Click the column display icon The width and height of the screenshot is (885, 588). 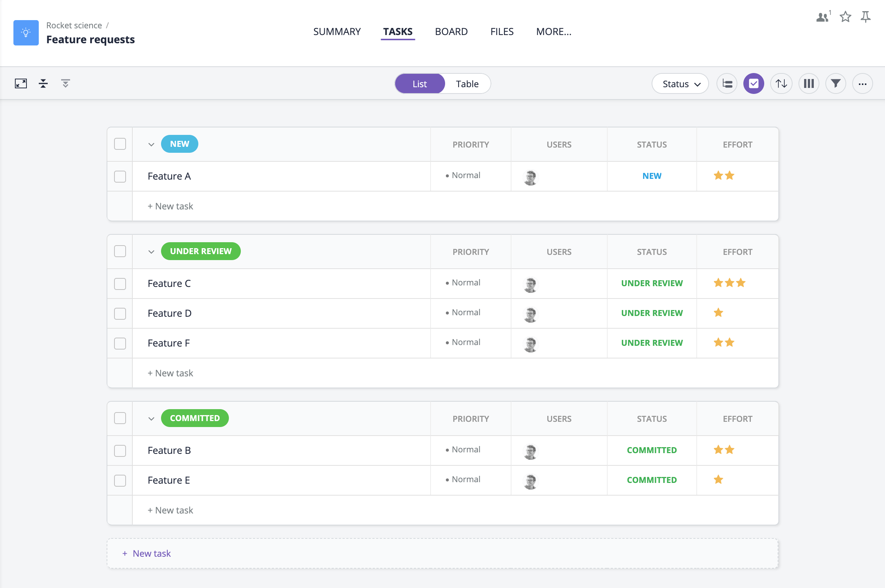[x=809, y=83]
